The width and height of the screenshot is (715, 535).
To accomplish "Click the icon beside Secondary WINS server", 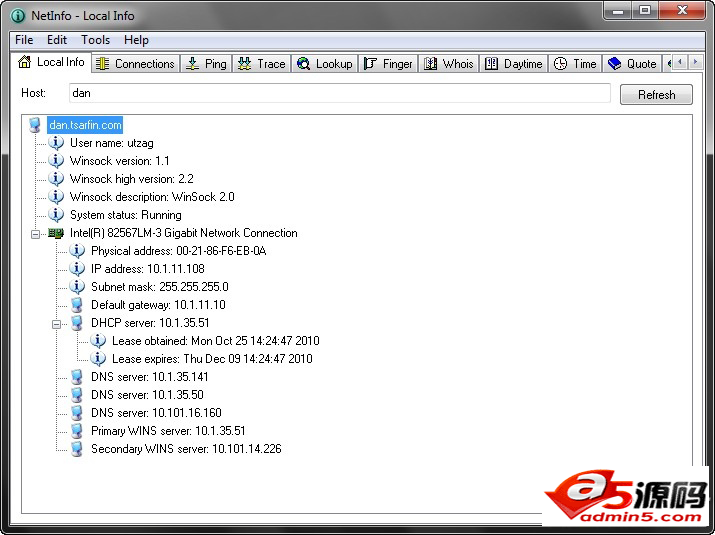I will [77, 449].
